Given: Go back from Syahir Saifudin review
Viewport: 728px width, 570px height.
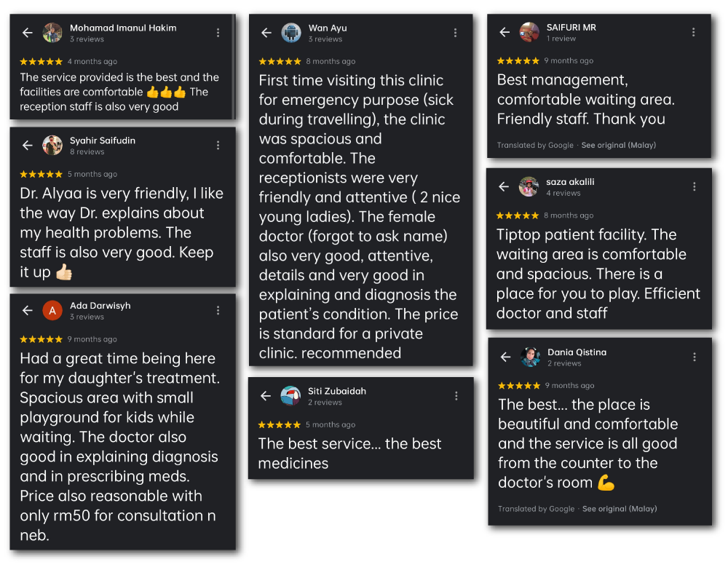Looking at the screenshot, I should tap(28, 146).
